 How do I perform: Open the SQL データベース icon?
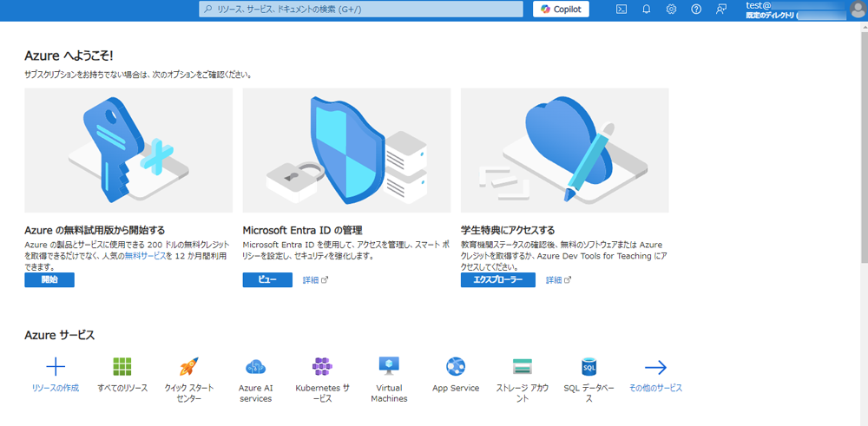(589, 366)
